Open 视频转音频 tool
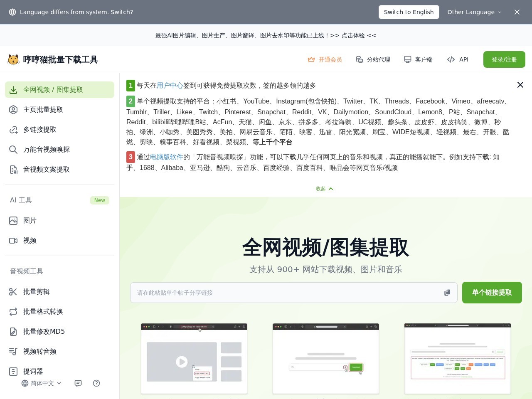The height and width of the screenshot is (399, 532). coord(59,352)
